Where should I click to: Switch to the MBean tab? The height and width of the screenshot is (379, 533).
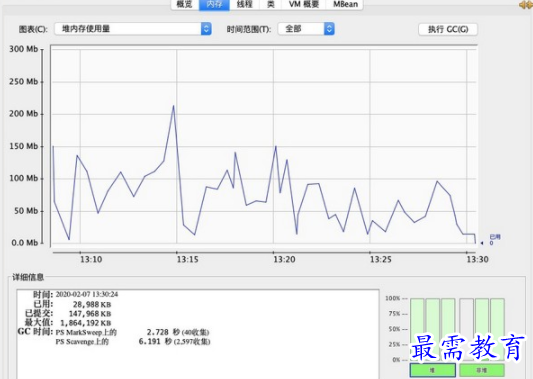345,4
